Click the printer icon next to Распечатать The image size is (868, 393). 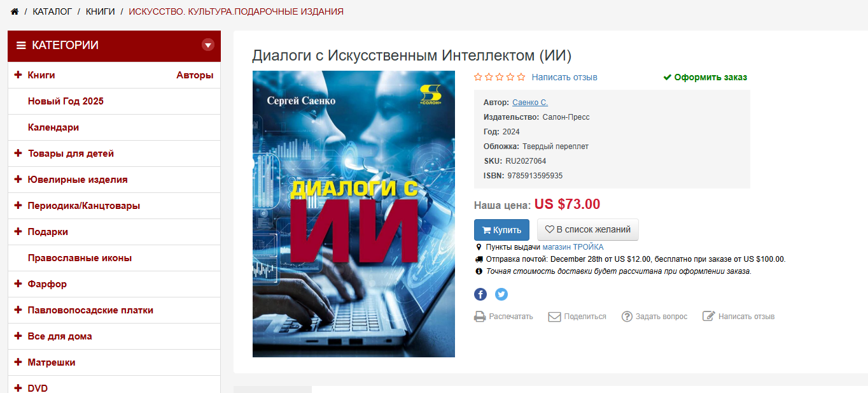tap(480, 317)
